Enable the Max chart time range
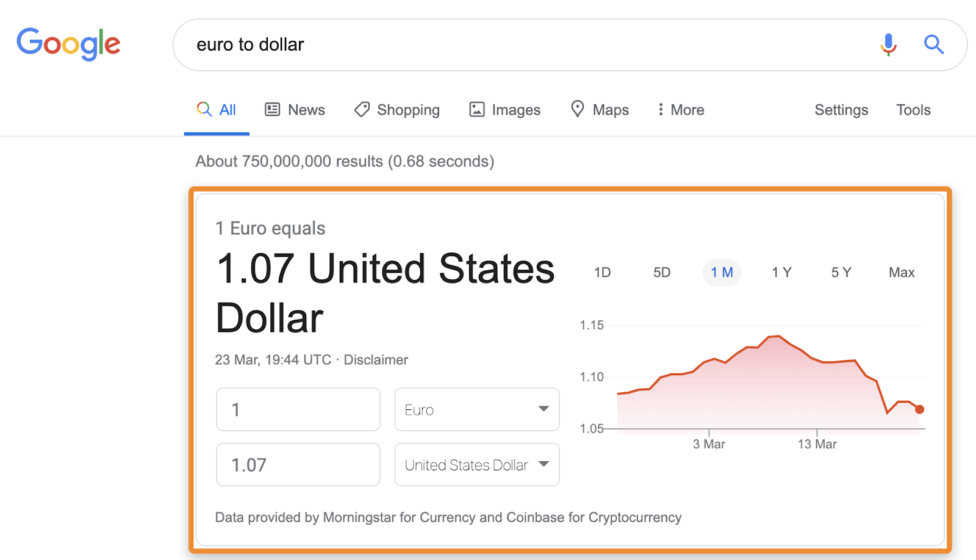This screenshot has height=560, width=976. tap(901, 272)
